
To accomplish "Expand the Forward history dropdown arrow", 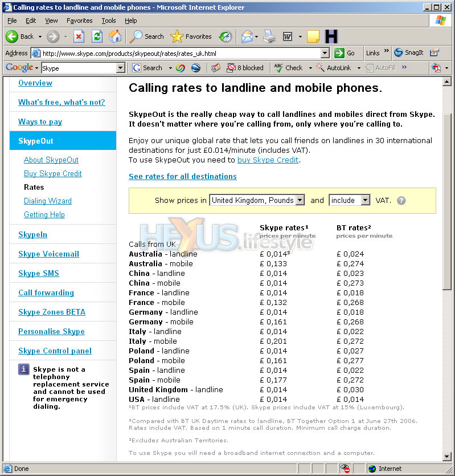I will (65, 36).
